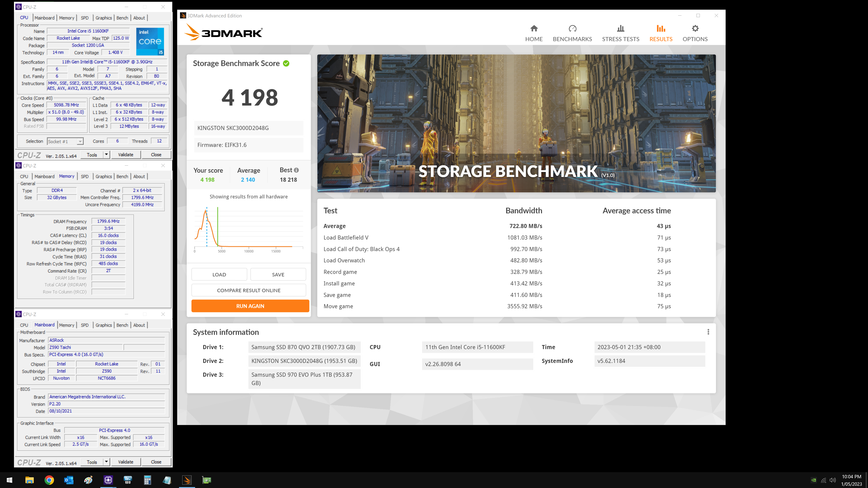This screenshot has height=488, width=868.
Task: Open the Windows Start menu
Action: [x=9, y=480]
